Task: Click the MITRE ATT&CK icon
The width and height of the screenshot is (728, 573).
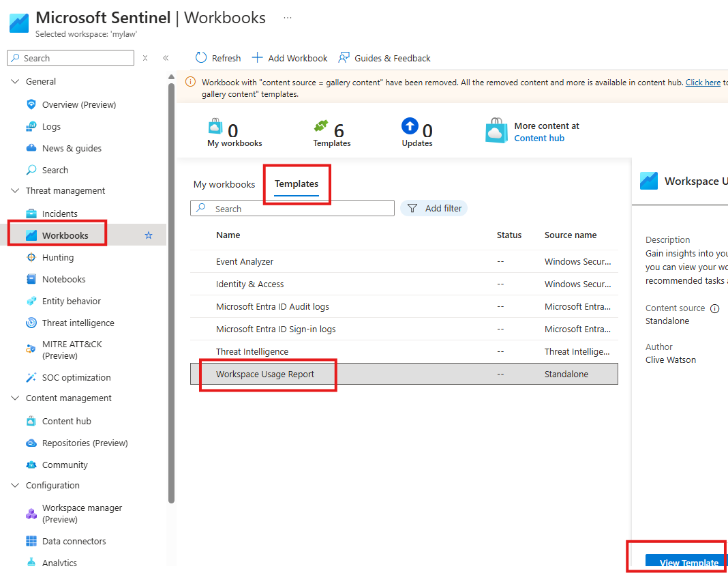Action: 31,349
